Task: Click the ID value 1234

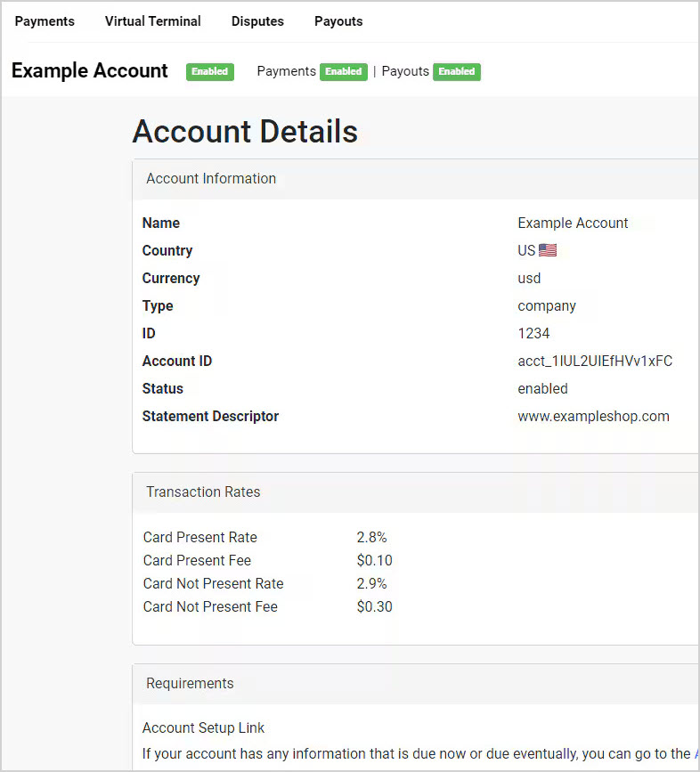Action: coord(533,334)
